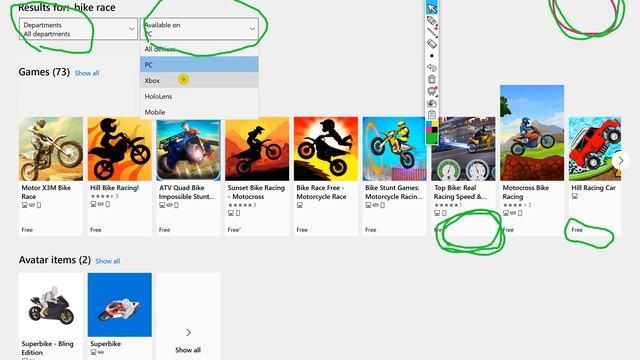640x360 pixels.
Task: Take a screenshot with the camera icon
Action: pos(432,103)
